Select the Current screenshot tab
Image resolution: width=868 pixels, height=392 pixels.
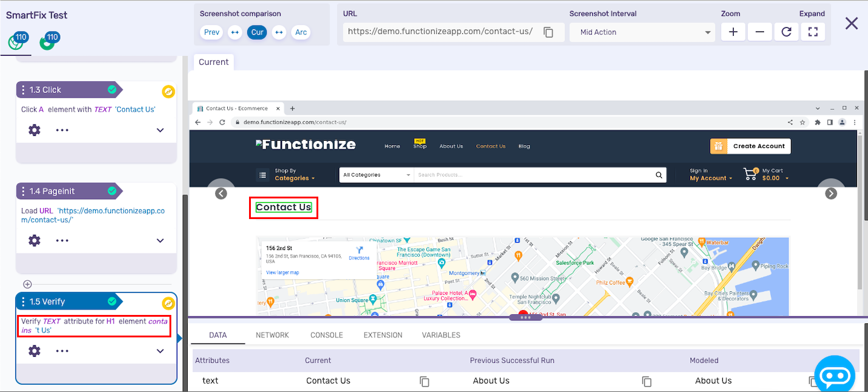click(x=214, y=62)
